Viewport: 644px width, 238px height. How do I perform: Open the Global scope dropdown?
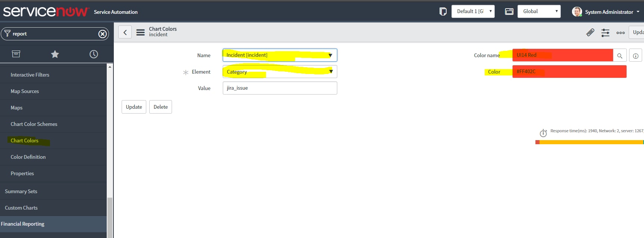point(539,11)
